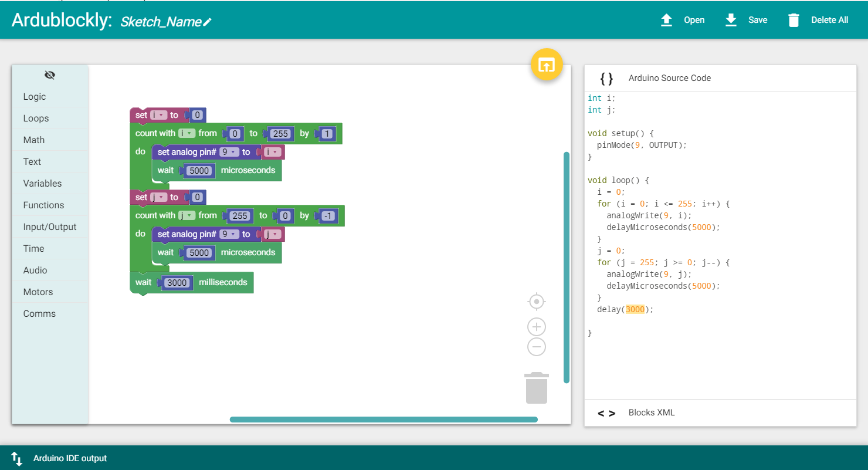Click the 3000 milliseconds value field

coord(177,283)
